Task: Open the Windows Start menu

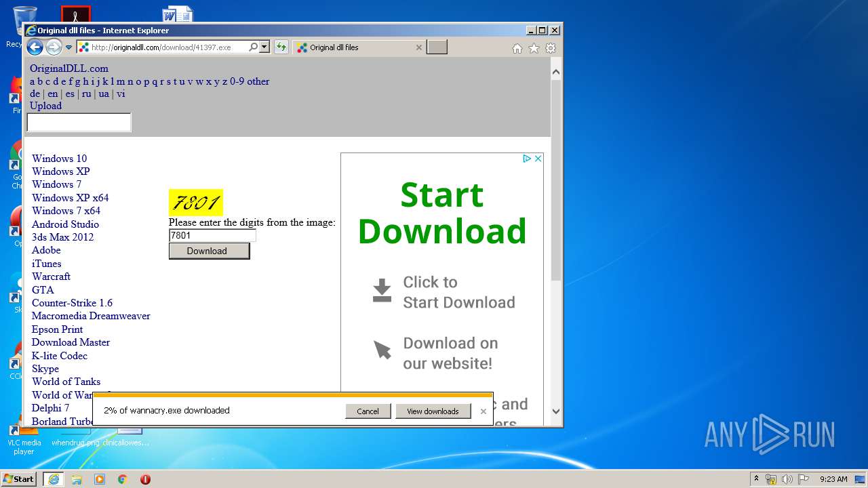Action: [19, 479]
